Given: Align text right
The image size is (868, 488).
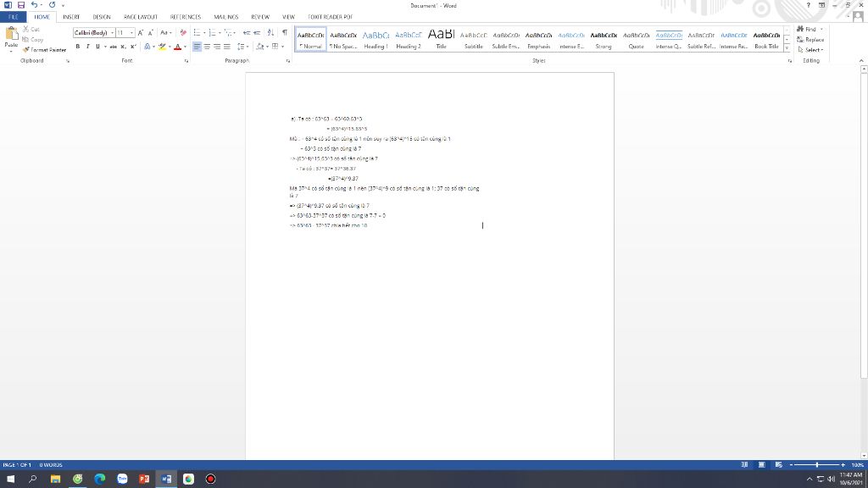Looking at the screenshot, I should (x=217, y=47).
